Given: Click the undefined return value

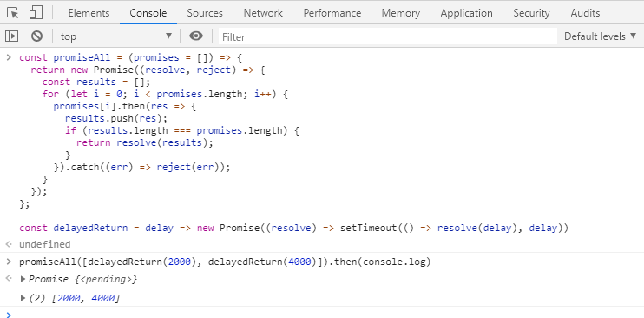Looking at the screenshot, I should click(45, 244).
